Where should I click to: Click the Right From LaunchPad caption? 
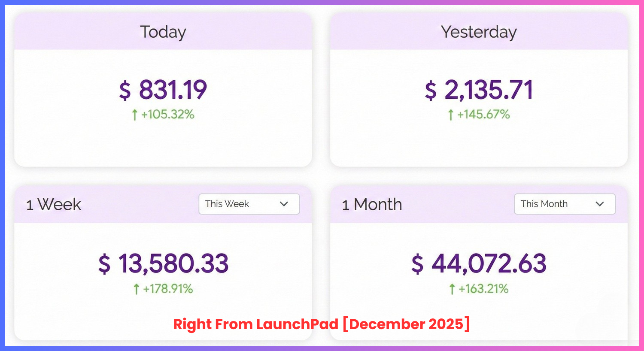pyautogui.click(x=322, y=324)
